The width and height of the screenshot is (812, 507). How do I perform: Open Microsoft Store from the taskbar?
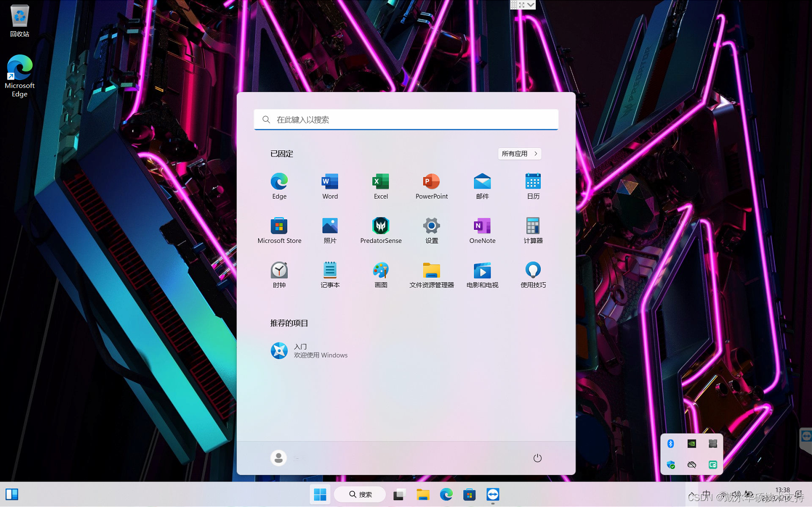(469, 494)
